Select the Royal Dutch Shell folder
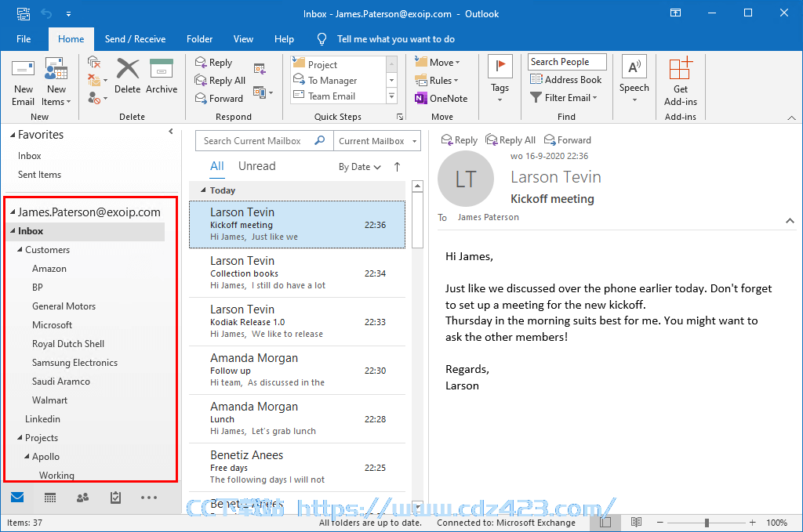This screenshot has width=803, height=532. pos(68,344)
